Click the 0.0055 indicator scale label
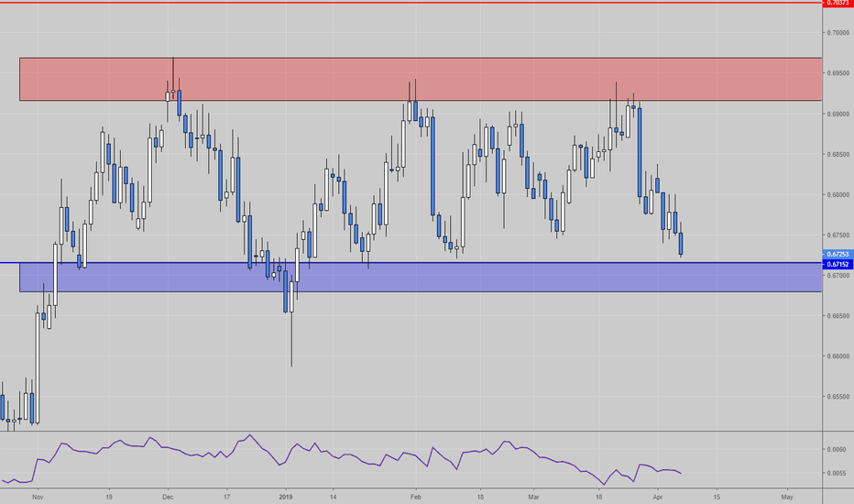Viewport: 854px width, 504px height. (x=837, y=474)
